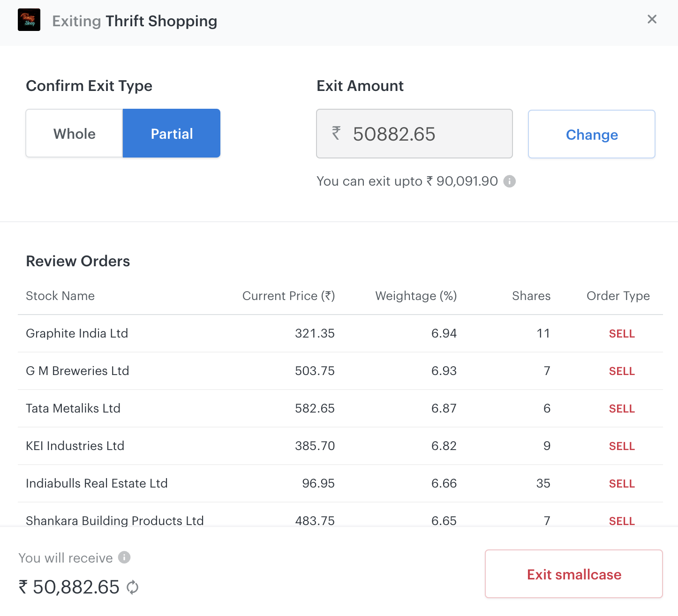Click the Shares column header
This screenshot has width=678, height=616.
[x=531, y=296]
